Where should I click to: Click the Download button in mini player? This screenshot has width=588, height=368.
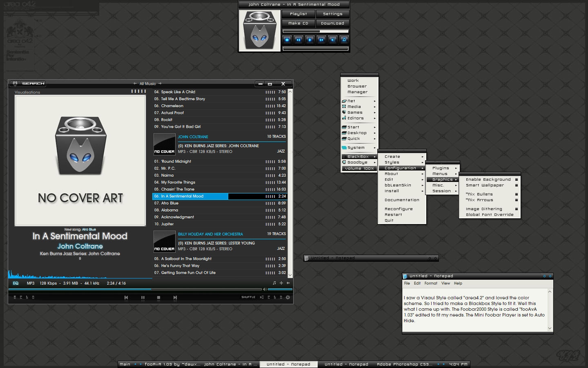(x=332, y=23)
